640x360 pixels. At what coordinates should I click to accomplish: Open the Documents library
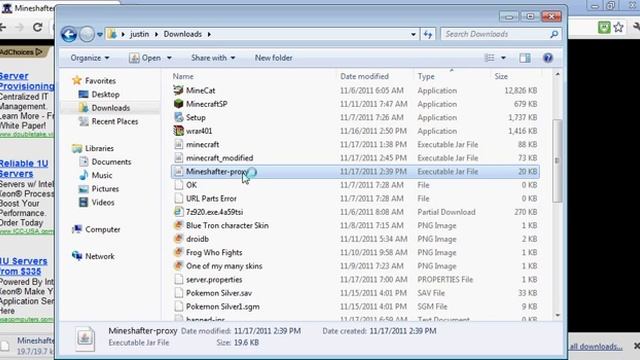tap(111, 162)
